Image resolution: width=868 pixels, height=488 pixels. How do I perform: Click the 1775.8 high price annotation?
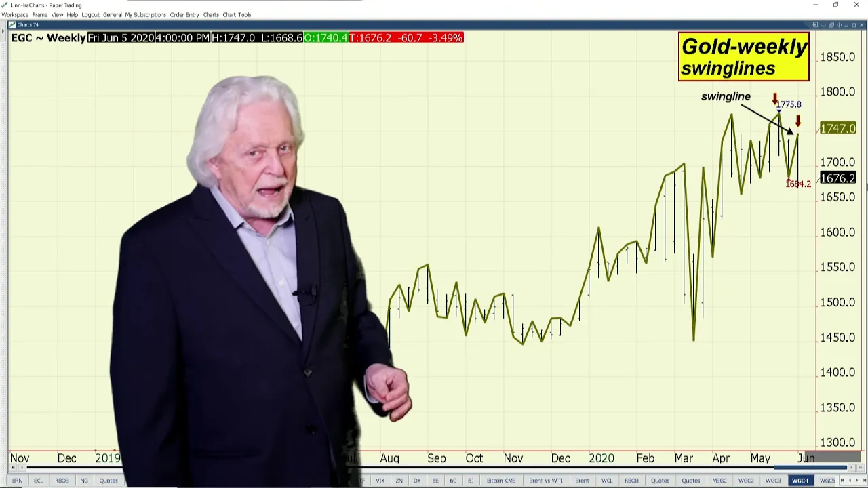(789, 104)
